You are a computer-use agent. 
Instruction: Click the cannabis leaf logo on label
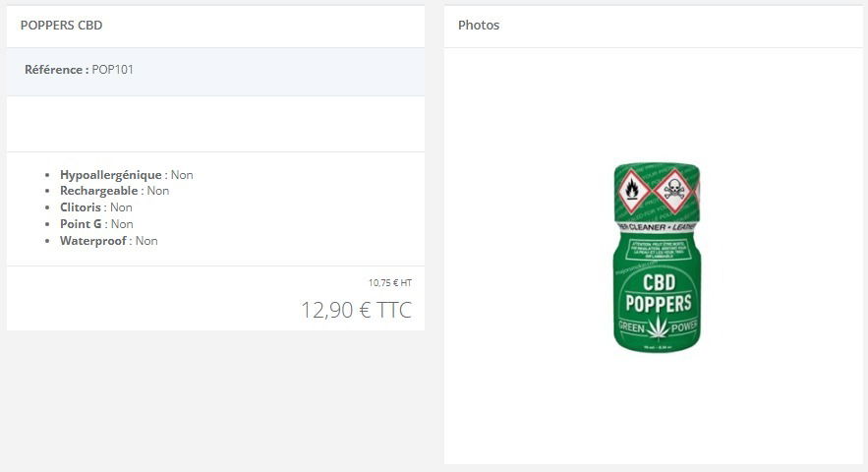659,326
